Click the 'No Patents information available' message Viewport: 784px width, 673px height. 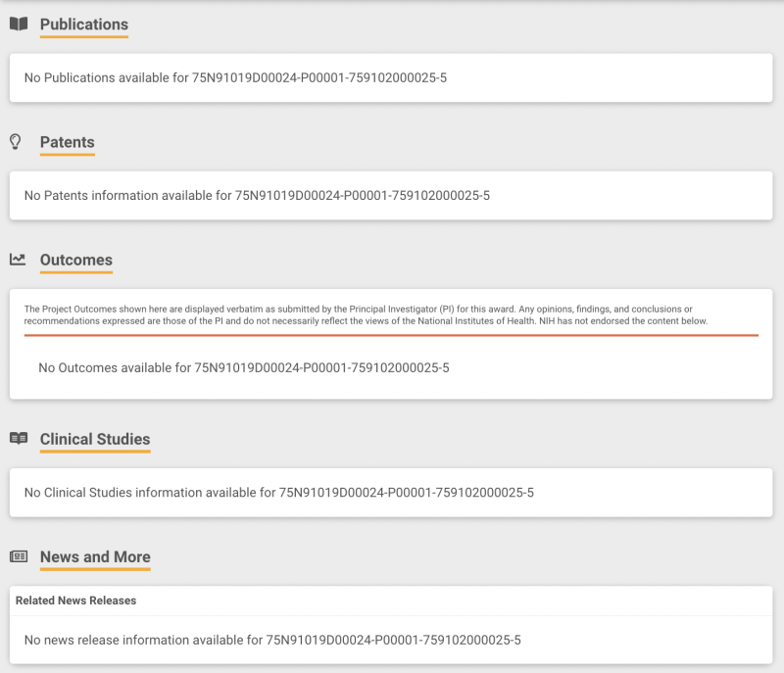[257, 196]
